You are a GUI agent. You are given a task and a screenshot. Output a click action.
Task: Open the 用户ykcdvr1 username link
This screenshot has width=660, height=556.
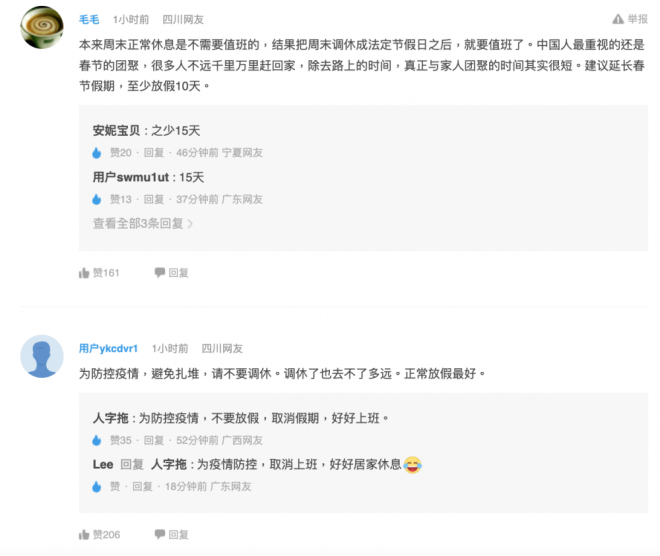pyautogui.click(x=108, y=348)
